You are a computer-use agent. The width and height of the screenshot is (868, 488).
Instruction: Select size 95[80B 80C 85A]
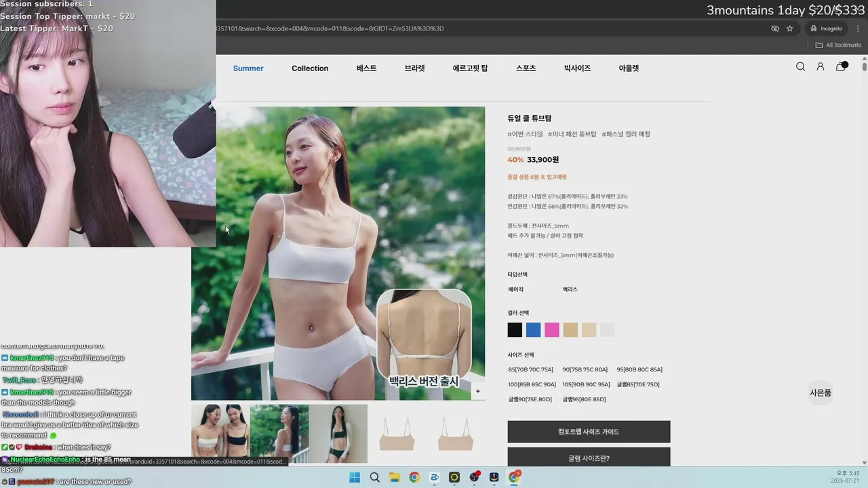pyautogui.click(x=639, y=369)
